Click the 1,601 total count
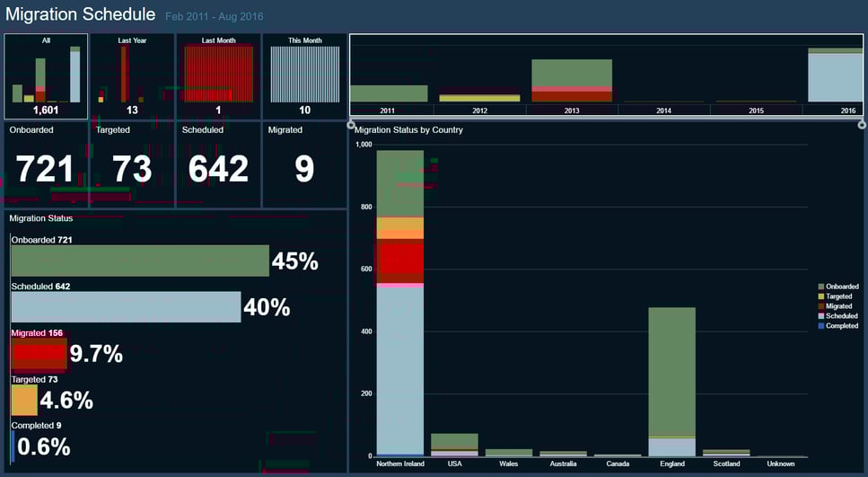 click(x=46, y=110)
